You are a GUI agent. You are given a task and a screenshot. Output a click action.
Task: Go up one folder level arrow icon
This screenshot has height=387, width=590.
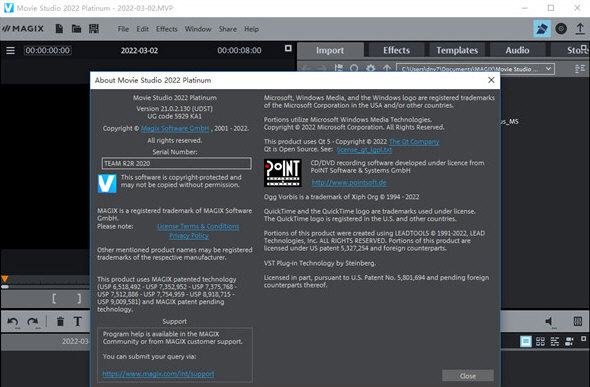coord(387,69)
